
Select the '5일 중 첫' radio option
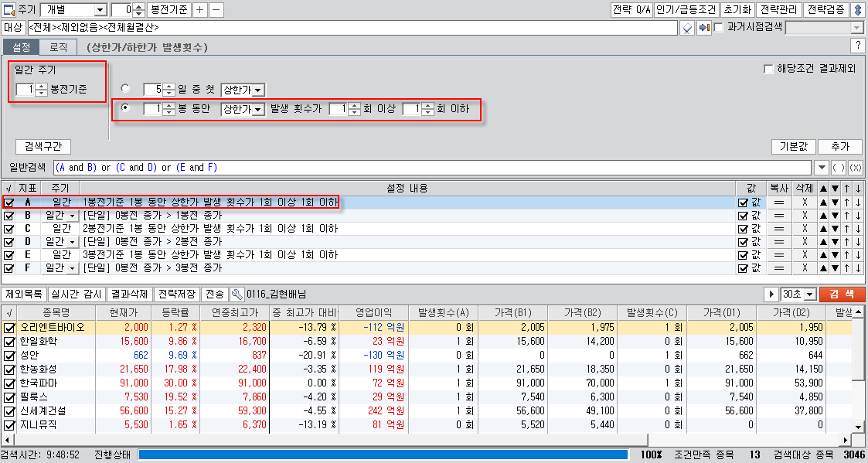point(125,89)
